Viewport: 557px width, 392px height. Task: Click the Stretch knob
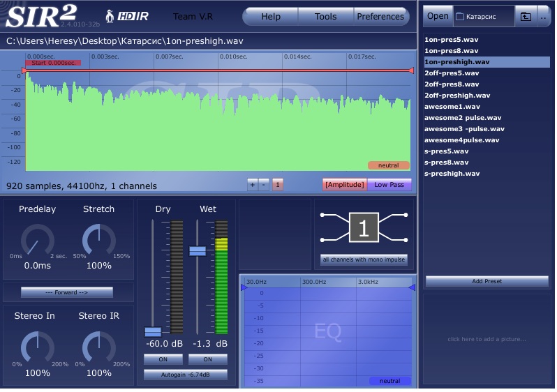point(98,240)
